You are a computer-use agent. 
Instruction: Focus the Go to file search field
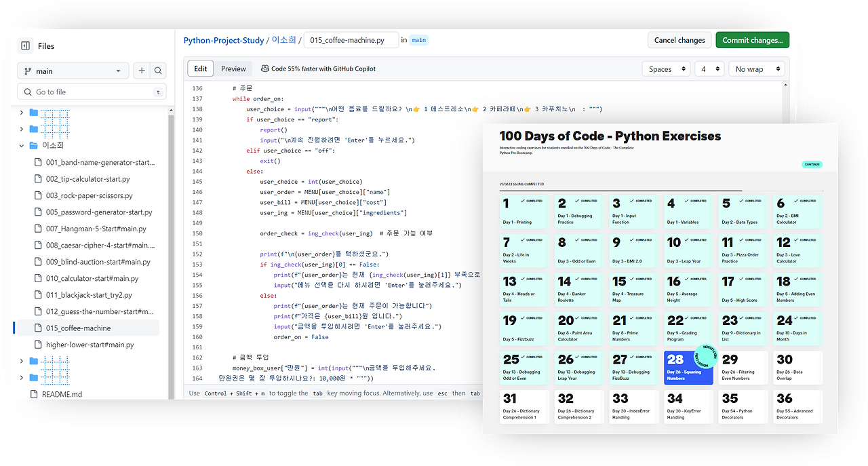coord(92,92)
